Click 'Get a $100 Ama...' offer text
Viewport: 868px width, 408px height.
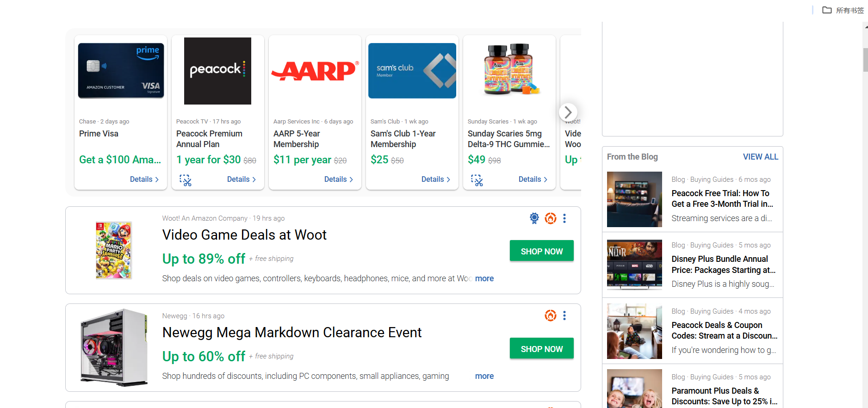(120, 160)
